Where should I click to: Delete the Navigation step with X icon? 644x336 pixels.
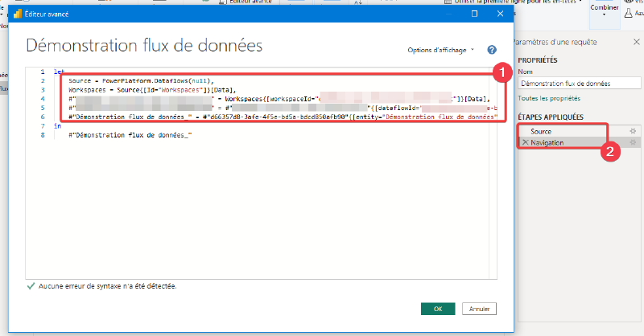tap(526, 142)
